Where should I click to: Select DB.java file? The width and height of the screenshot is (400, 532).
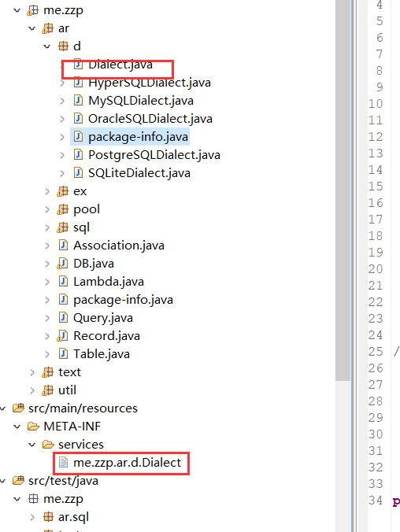(x=94, y=264)
